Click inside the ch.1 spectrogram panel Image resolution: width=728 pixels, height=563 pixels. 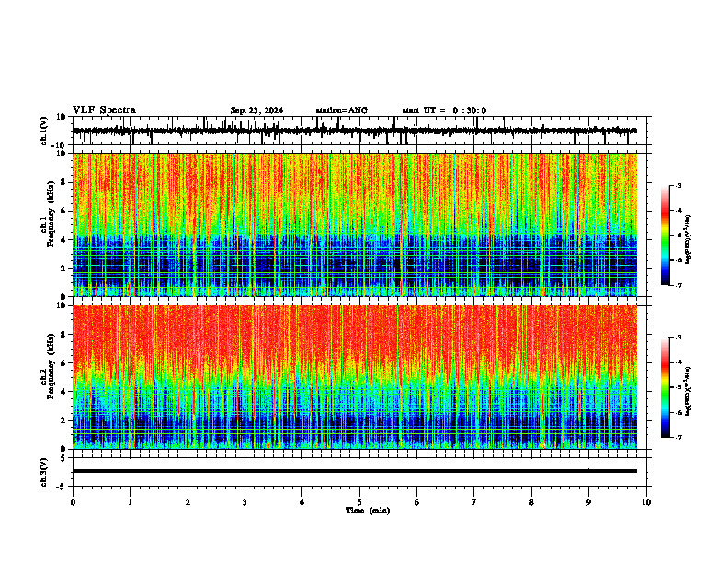(354, 224)
